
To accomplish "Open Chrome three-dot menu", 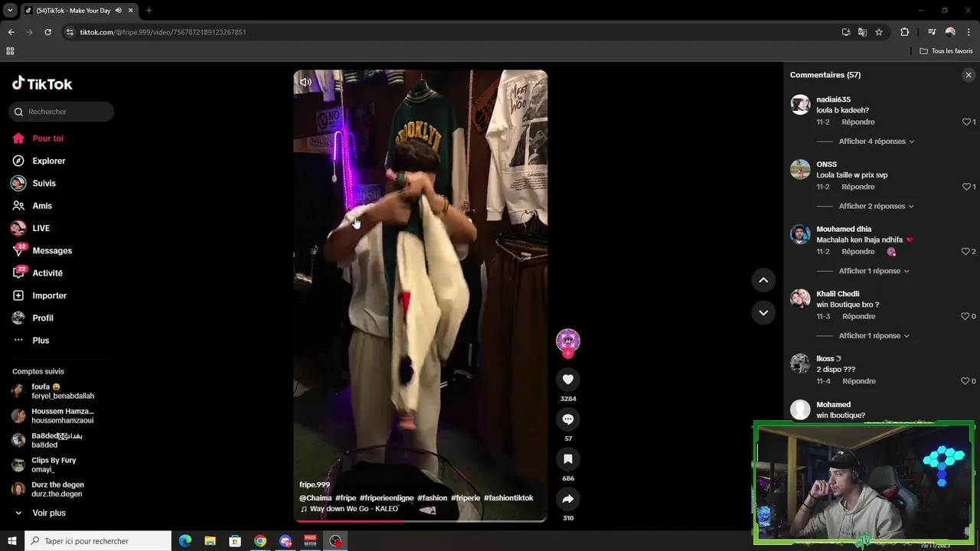I will coord(969,32).
